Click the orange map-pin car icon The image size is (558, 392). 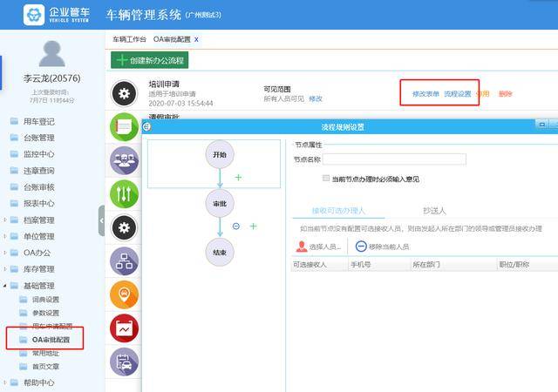124,294
